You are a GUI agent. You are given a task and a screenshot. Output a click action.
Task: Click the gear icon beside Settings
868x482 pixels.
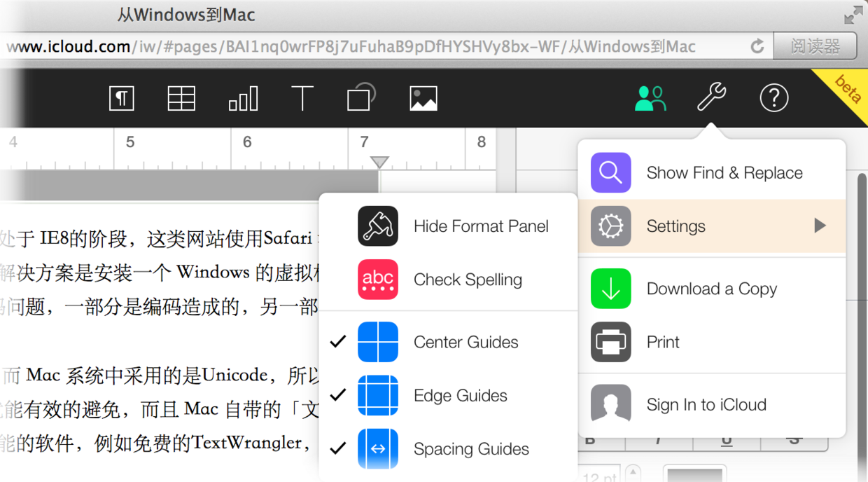pyautogui.click(x=610, y=226)
